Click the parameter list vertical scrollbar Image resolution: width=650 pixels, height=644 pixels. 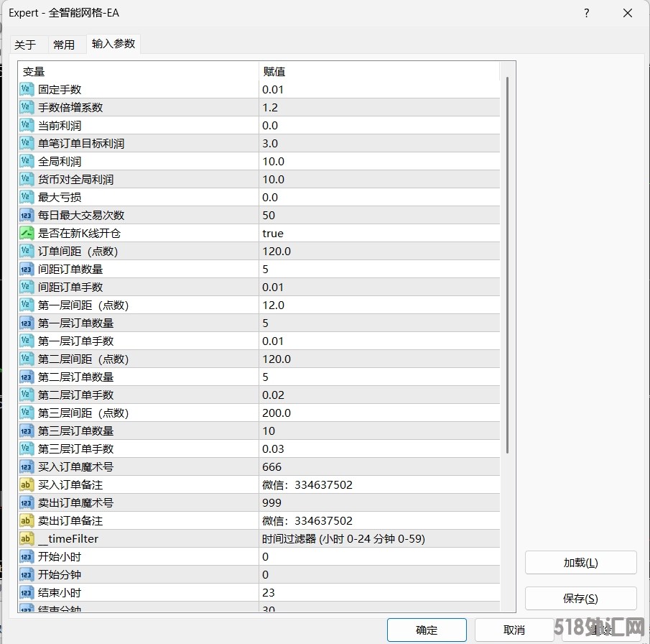pyautogui.click(x=507, y=265)
